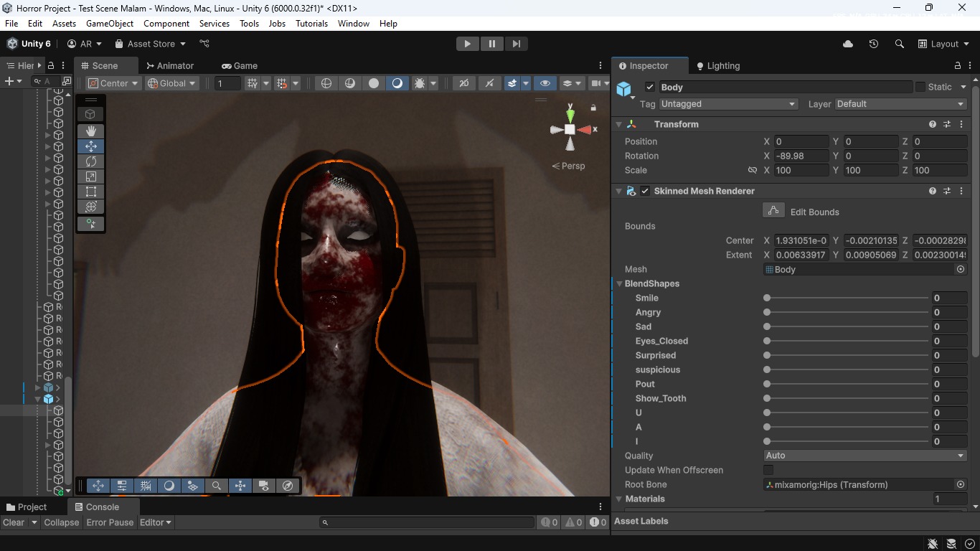Select the Move tool
The image size is (980, 551).
pyautogui.click(x=90, y=146)
